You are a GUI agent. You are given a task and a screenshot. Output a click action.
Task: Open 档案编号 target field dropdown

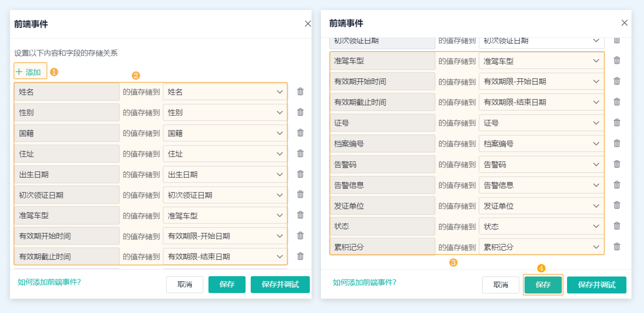coord(541,144)
